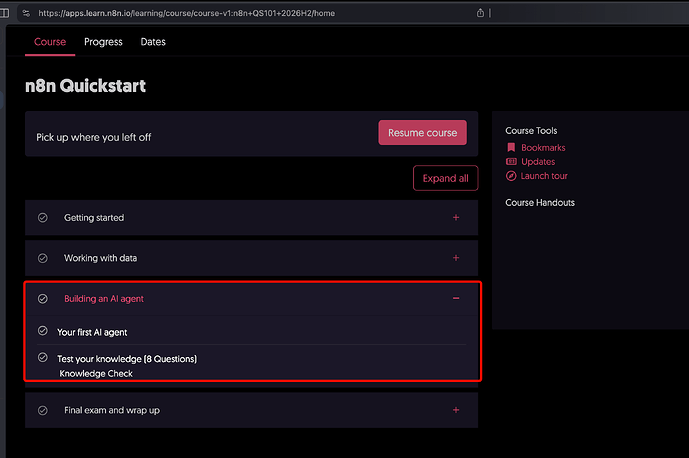Screen dimensions: 689x458
Task: Click the Course Tools heading
Action: pyautogui.click(x=531, y=131)
